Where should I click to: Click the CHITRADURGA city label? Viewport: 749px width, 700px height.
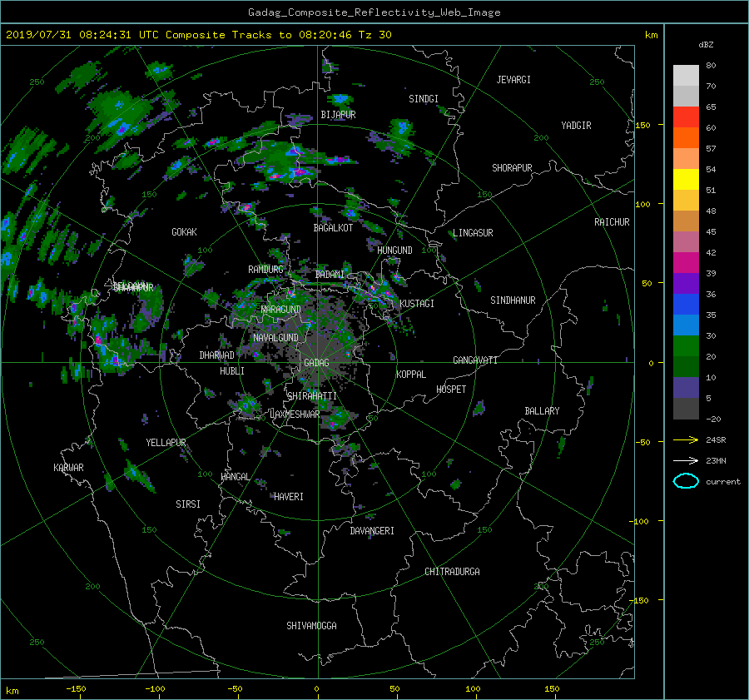452,572
